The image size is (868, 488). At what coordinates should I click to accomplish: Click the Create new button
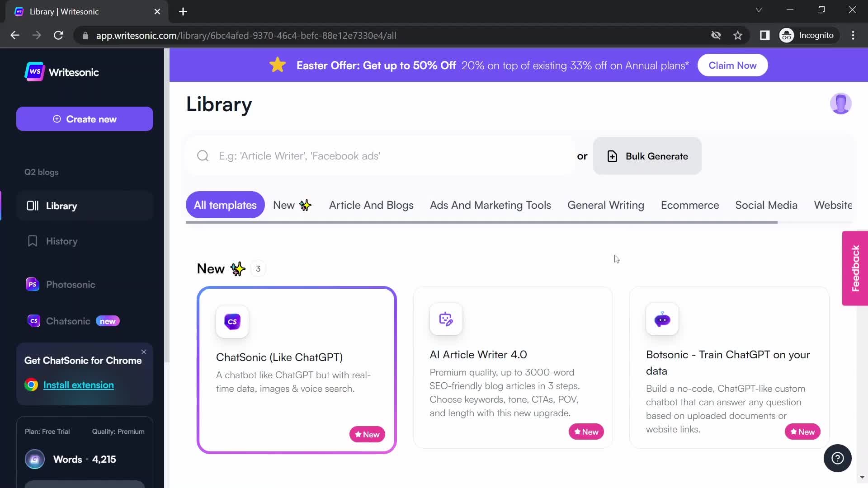pyautogui.click(x=85, y=119)
